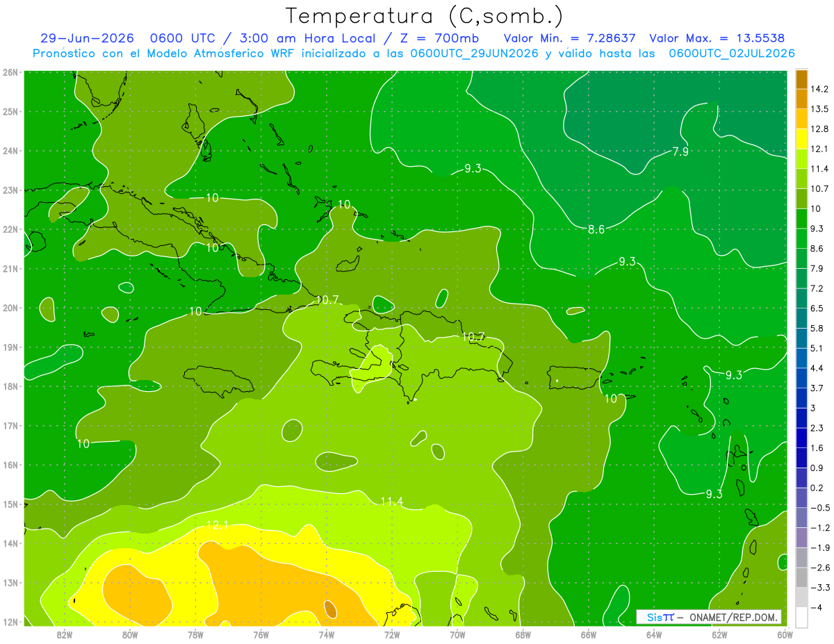Click the '26N' latitude axis label

10,72
